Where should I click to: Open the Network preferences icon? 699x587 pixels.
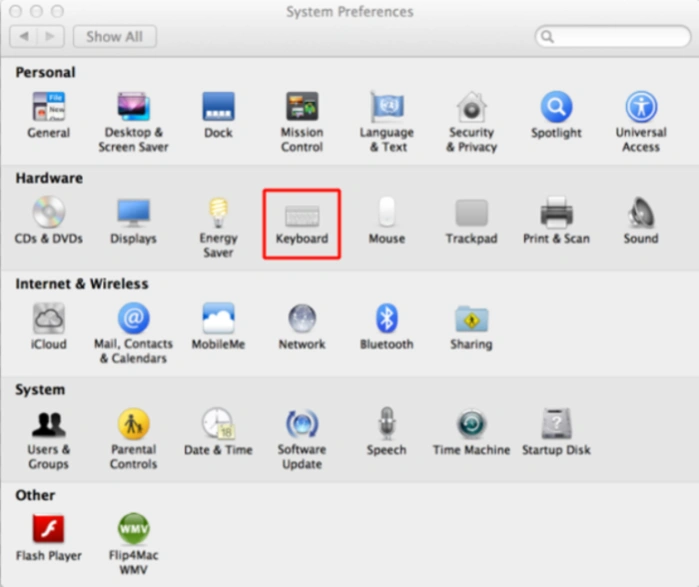(x=302, y=318)
